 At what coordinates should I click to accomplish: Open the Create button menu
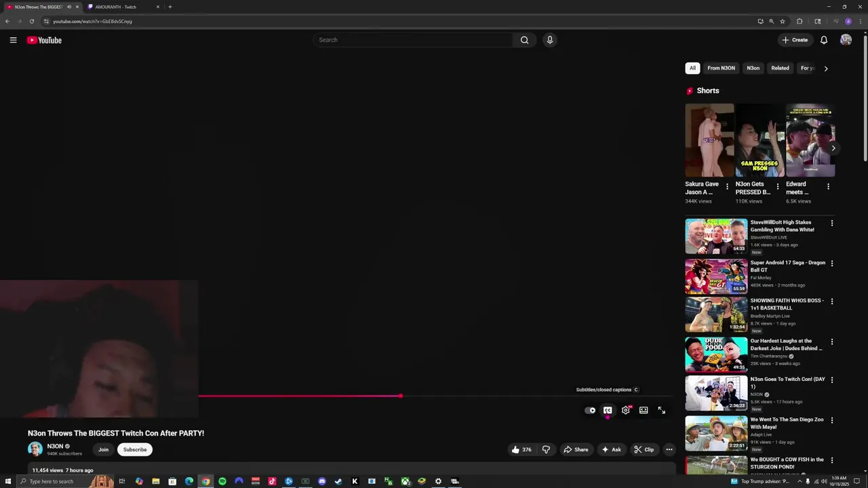coord(795,40)
